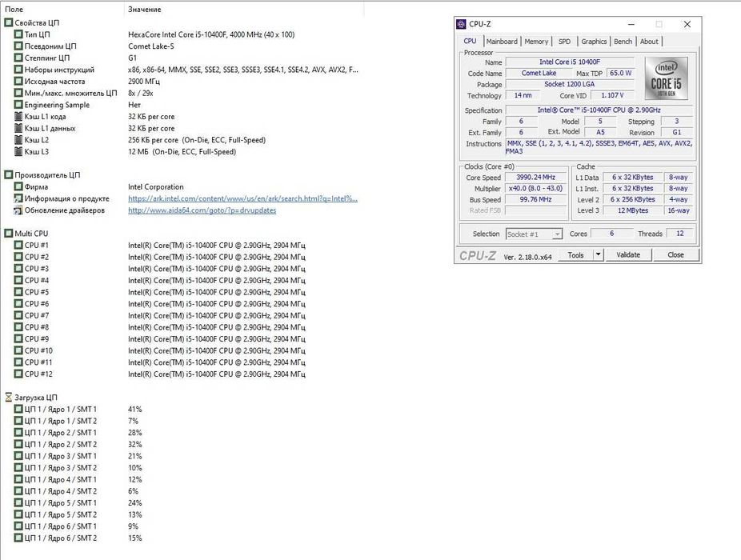Click the Tools button in CPU-Z
The height and width of the screenshot is (560, 741).
pyautogui.click(x=575, y=254)
